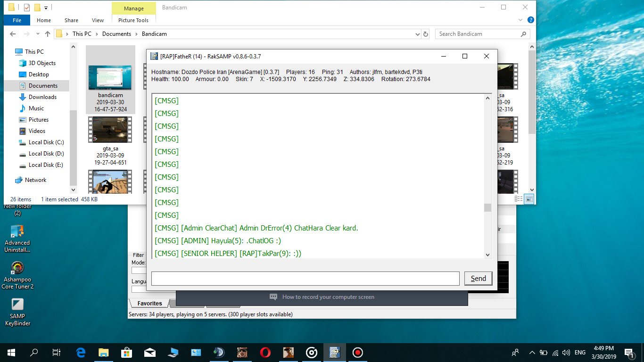Click the Explorer Forward arrow
Screen dimensions: 644x362
[x=26, y=34]
